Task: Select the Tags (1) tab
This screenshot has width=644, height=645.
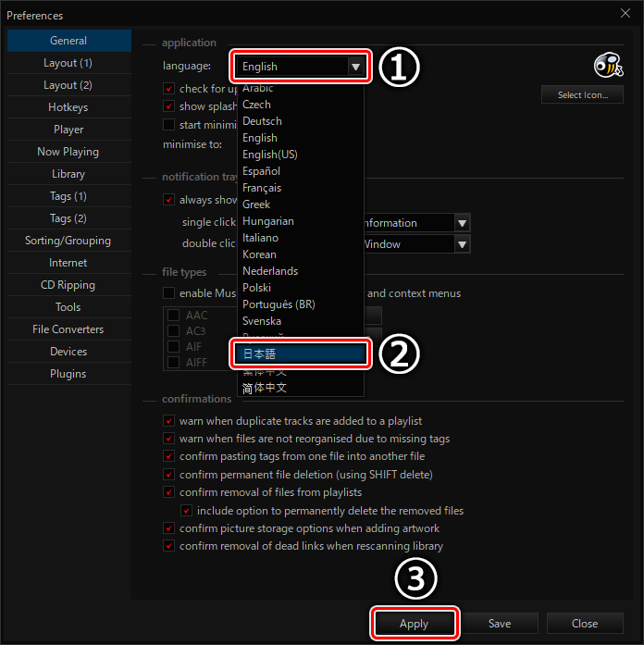Action: pyautogui.click(x=68, y=196)
